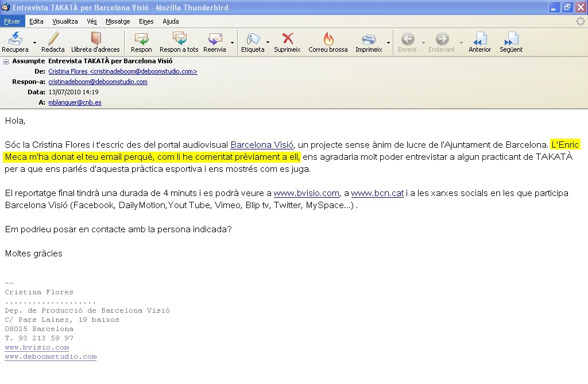Print message with Imprimeix icon
Viewport: 588px width, 384px height.
click(369, 39)
